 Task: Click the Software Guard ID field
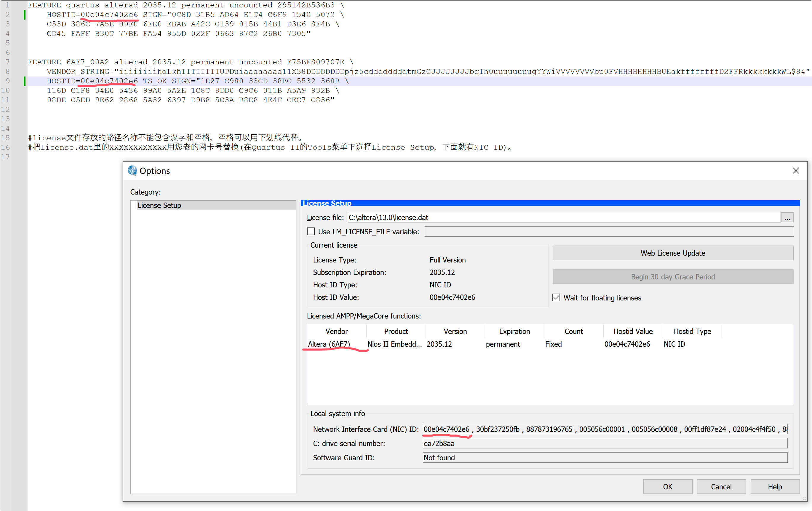coord(605,457)
